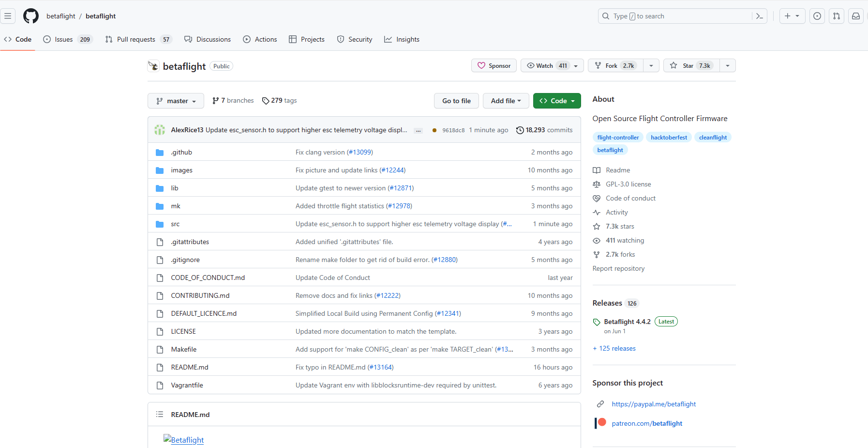Screen dimensions: 868x448
Task: Open the images folder
Action: coord(181,170)
